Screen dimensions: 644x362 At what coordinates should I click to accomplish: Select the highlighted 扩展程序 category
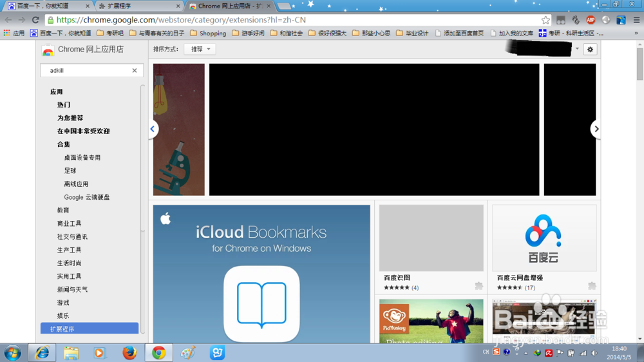(90, 329)
